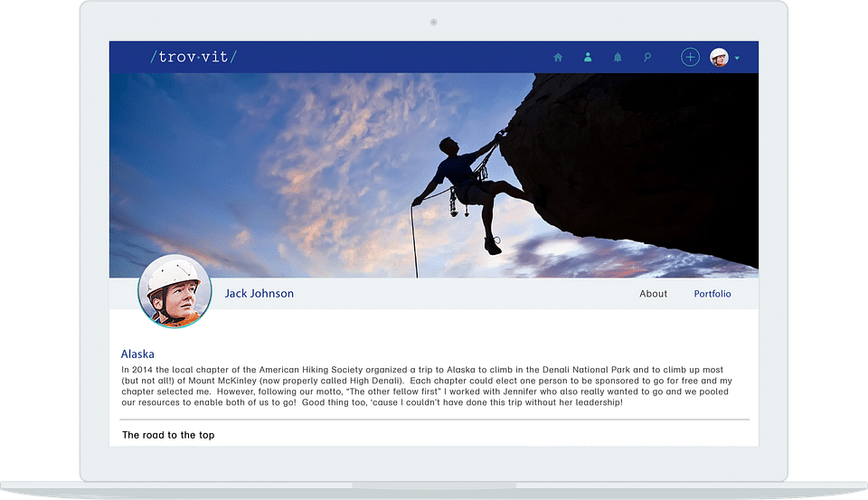Click the search magnifier icon
The width and height of the screenshot is (868, 500).
tap(647, 57)
